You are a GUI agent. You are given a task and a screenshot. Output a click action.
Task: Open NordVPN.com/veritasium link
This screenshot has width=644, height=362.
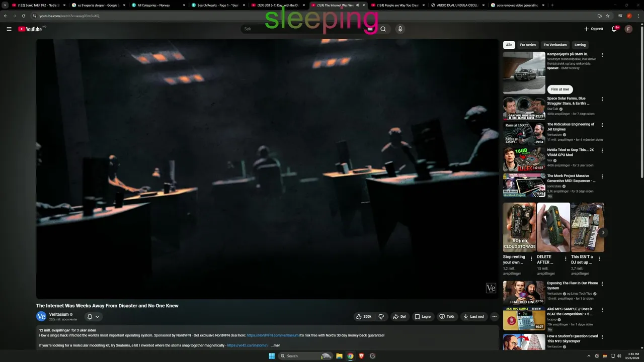coord(272,335)
